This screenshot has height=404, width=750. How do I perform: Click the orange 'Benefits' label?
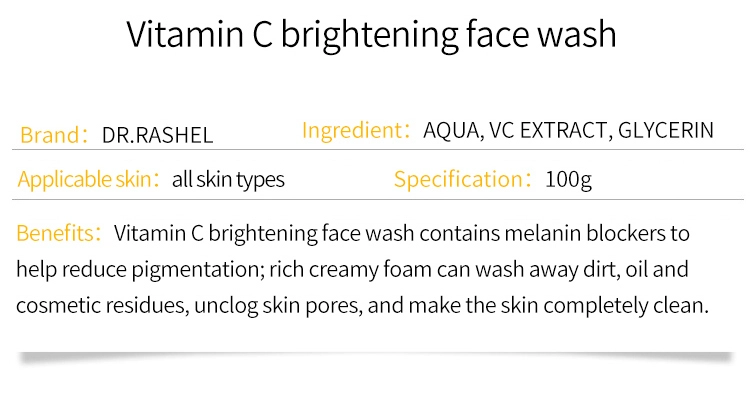[55, 235]
